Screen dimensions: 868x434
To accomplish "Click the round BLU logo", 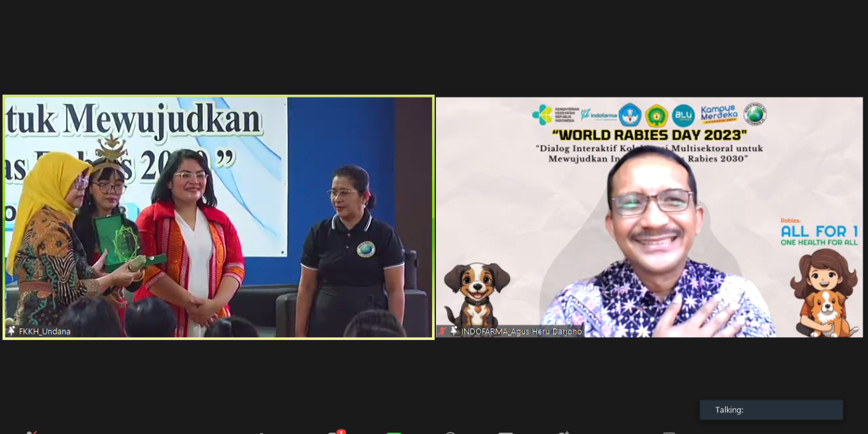I will (x=683, y=115).
